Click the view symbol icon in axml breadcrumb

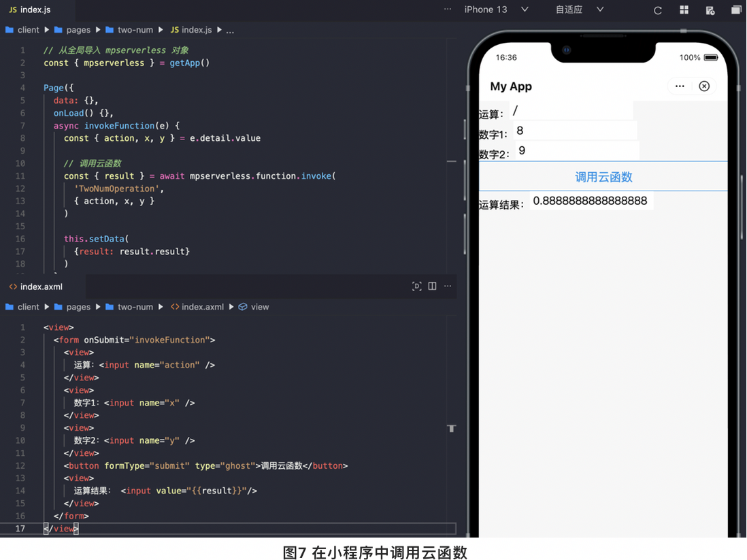242,307
